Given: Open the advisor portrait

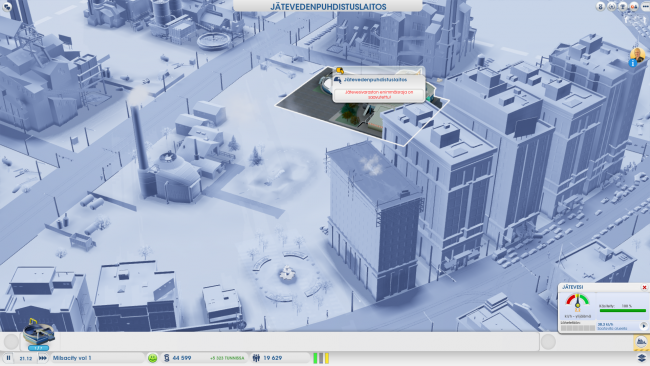Looking at the screenshot, I should (638, 55).
